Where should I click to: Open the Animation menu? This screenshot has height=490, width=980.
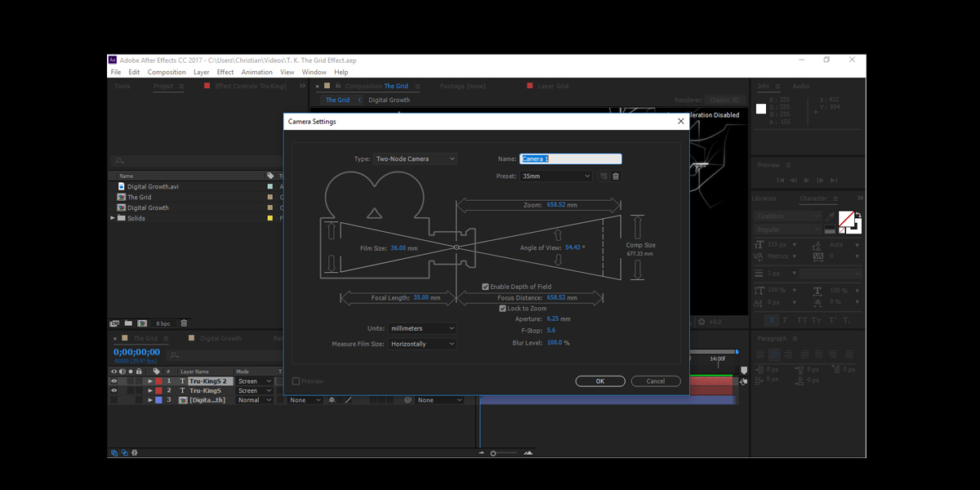tap(256, 72)
